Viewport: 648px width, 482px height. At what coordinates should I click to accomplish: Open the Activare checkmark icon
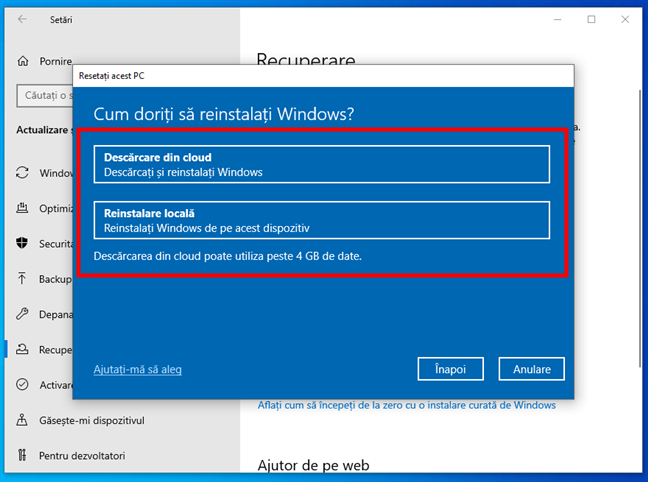[x=22, y=385]
